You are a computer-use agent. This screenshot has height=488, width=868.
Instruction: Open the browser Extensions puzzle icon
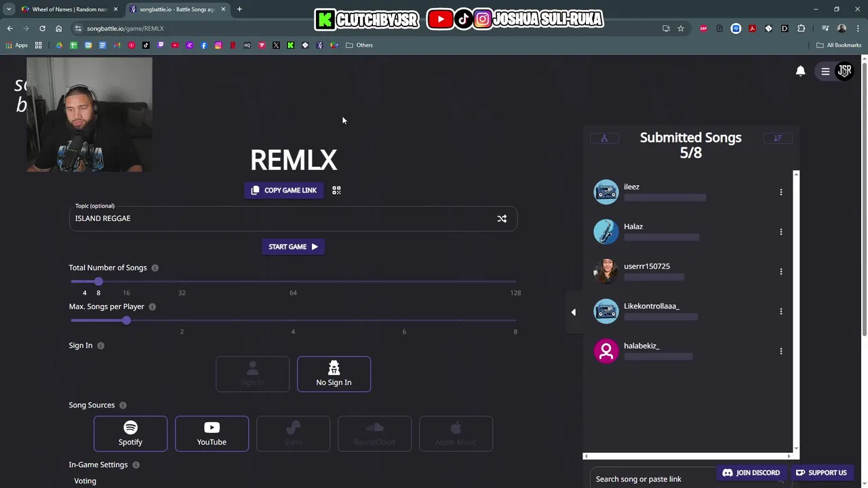pos(801,28)
